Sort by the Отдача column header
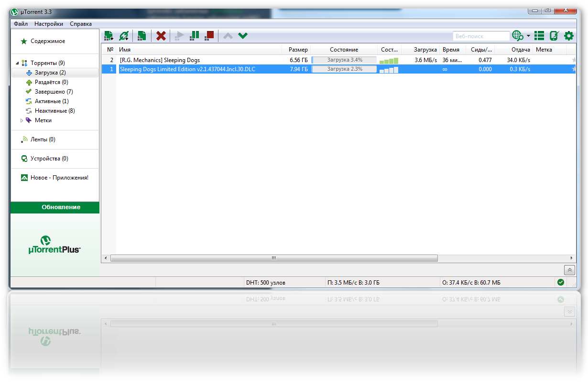 (x=514, y=50)
